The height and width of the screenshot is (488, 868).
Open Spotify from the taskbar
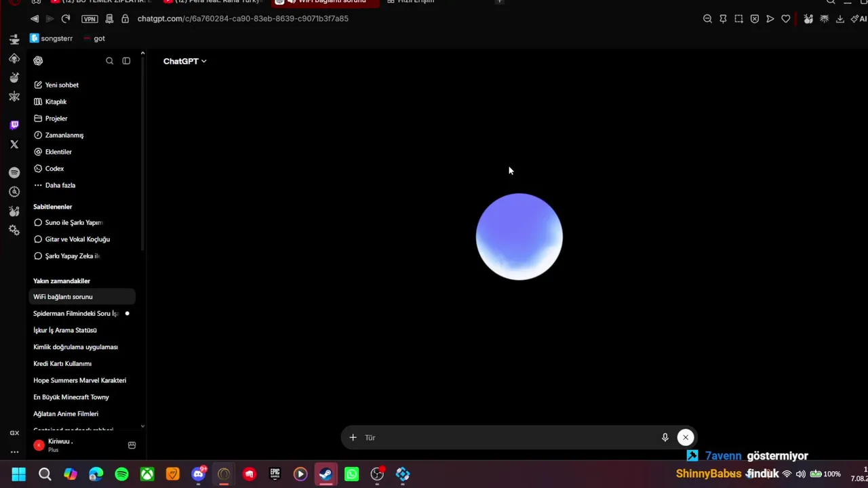click(x=122, y=474)
